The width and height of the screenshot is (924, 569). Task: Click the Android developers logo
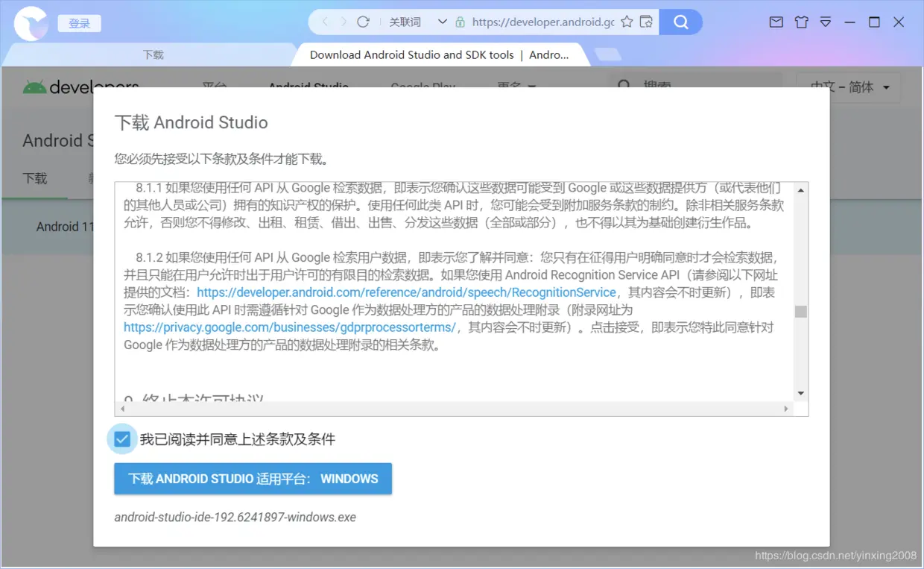coord(81,87)
